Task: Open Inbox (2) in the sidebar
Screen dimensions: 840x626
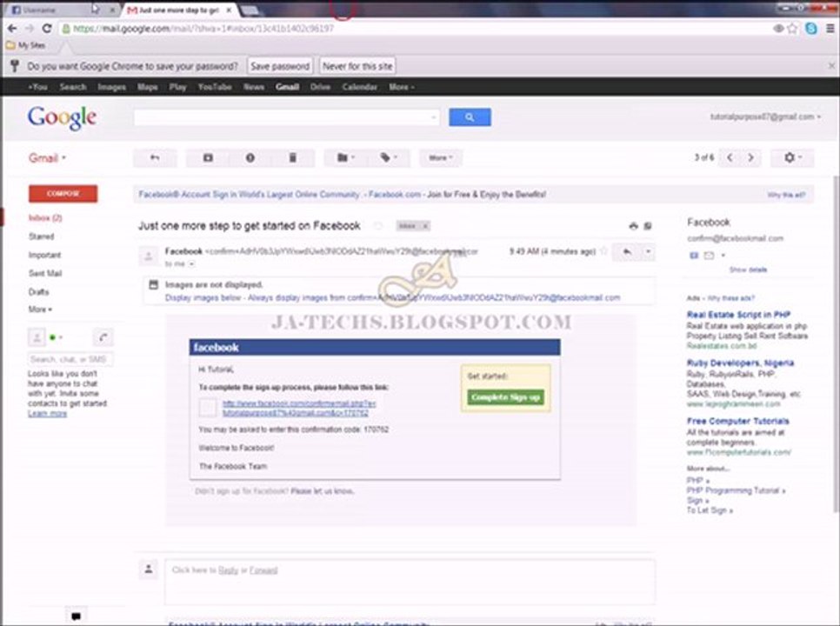Action: click(45, 218)
